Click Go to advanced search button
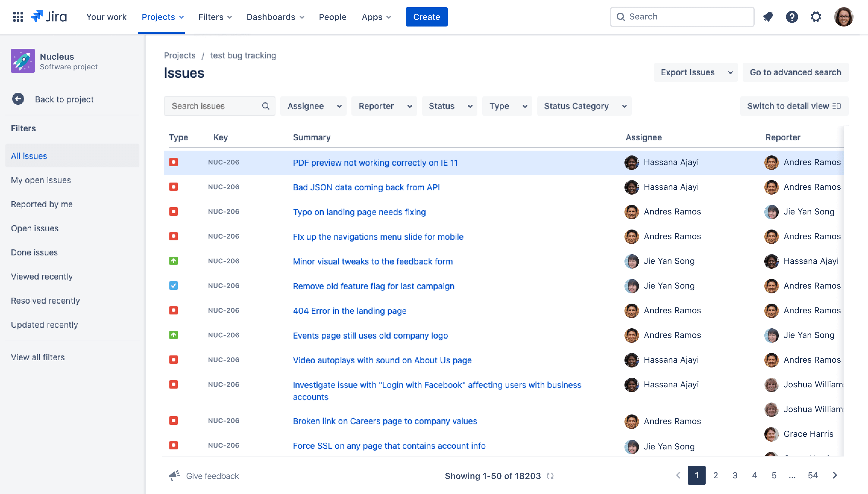Screen dimensions: 868x494 (796, 73)
